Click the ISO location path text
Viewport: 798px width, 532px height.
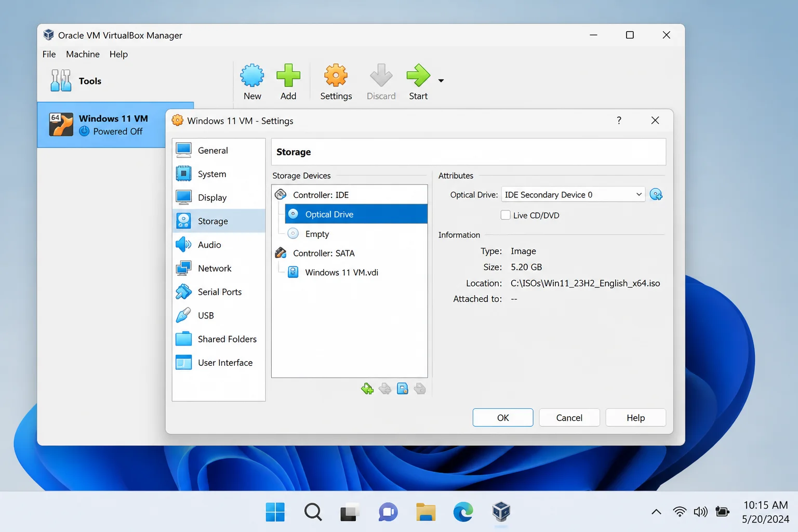pos(586,283)
